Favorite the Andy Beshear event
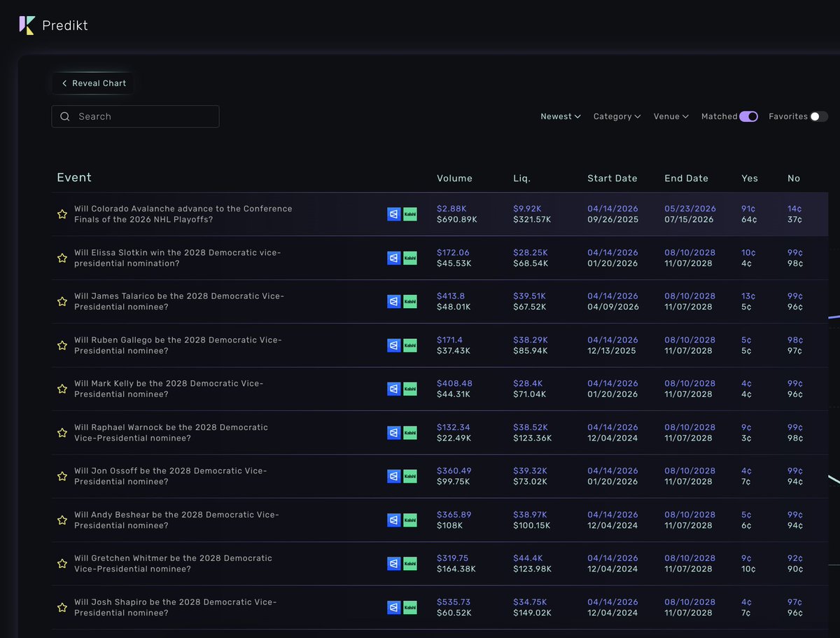The image size is (840, 638). (62, 520)
